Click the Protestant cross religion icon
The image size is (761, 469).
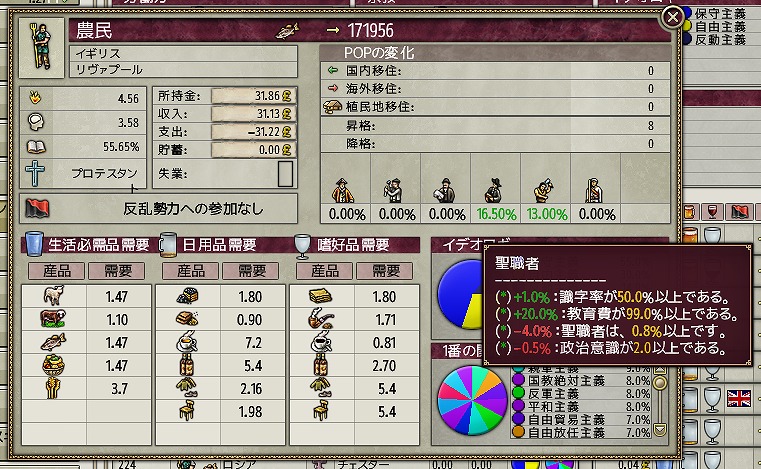35,173
